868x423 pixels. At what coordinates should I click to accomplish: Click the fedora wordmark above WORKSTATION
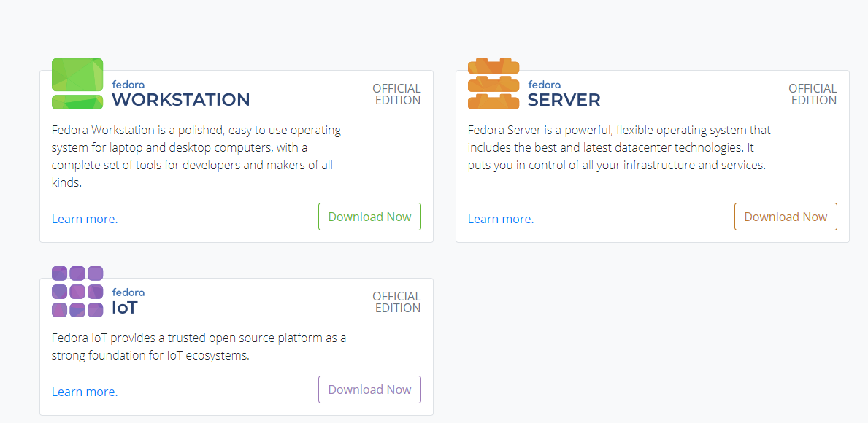pyautogui.click(x=128, y=85)
